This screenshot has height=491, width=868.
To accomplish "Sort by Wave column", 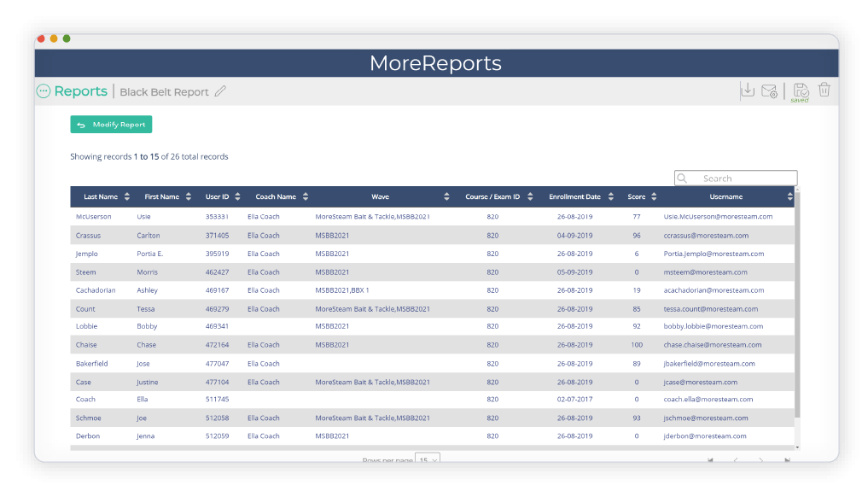I will tap(446, 196).
